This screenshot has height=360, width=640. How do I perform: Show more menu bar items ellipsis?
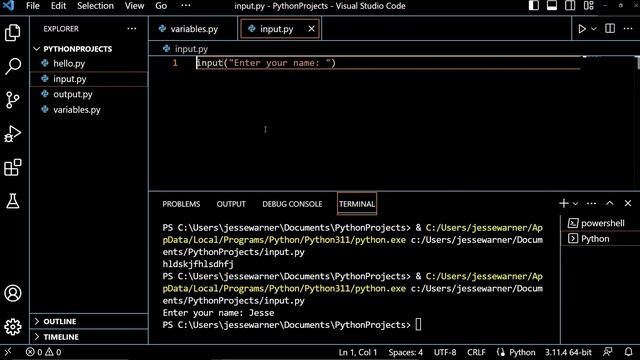186,6
